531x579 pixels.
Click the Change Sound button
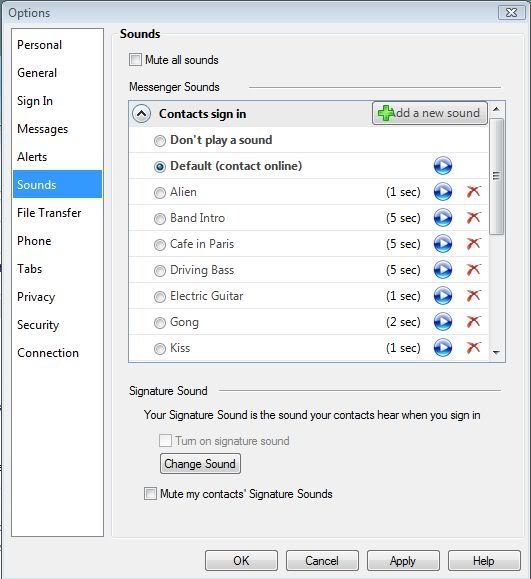200,463
